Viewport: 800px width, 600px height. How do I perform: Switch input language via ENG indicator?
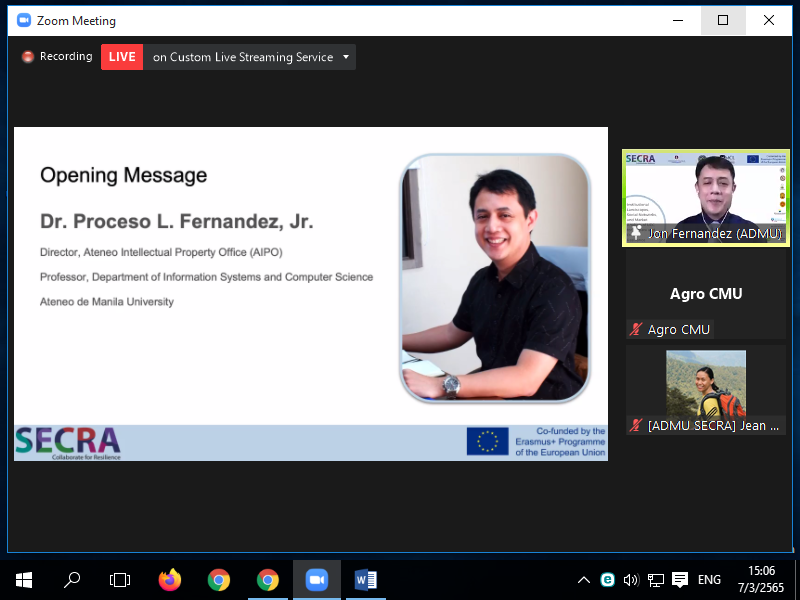click(x=709, y=580)
